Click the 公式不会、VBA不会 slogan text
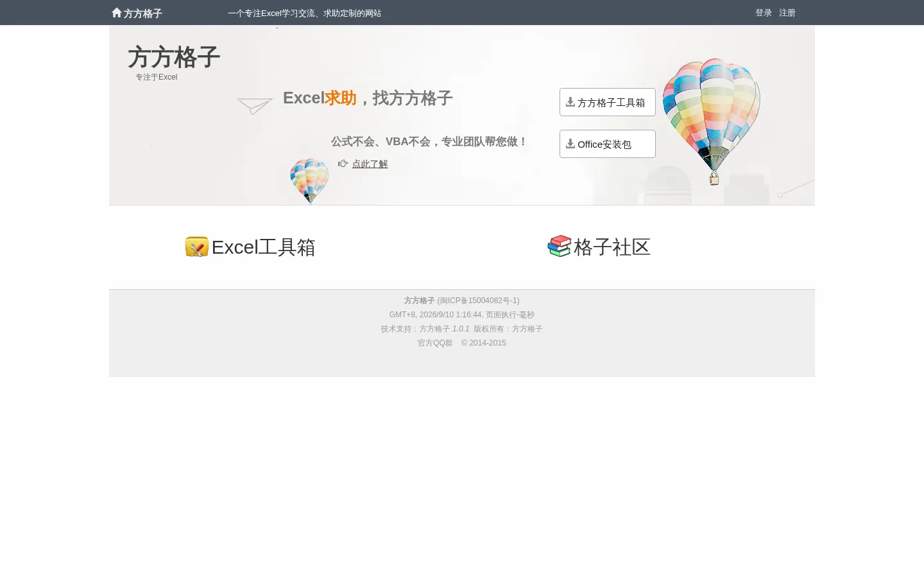Image resolution: width=924 pixels, height=578 pixels. click(429, 141)
